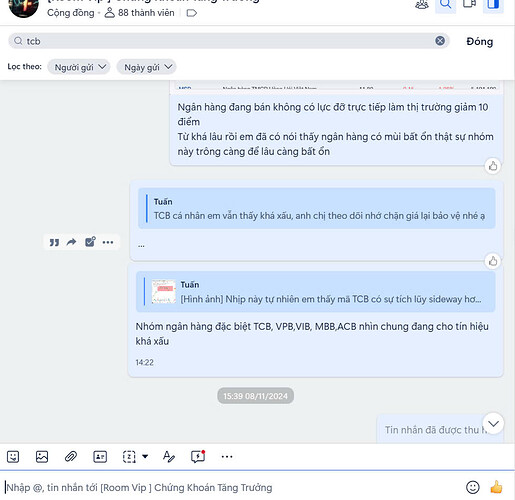Image resolution: width=515 pixels, height=500 pixels.
Task: Open quoted Tuấn image message about TCB sideway
Action: click(x=316, y=292)
